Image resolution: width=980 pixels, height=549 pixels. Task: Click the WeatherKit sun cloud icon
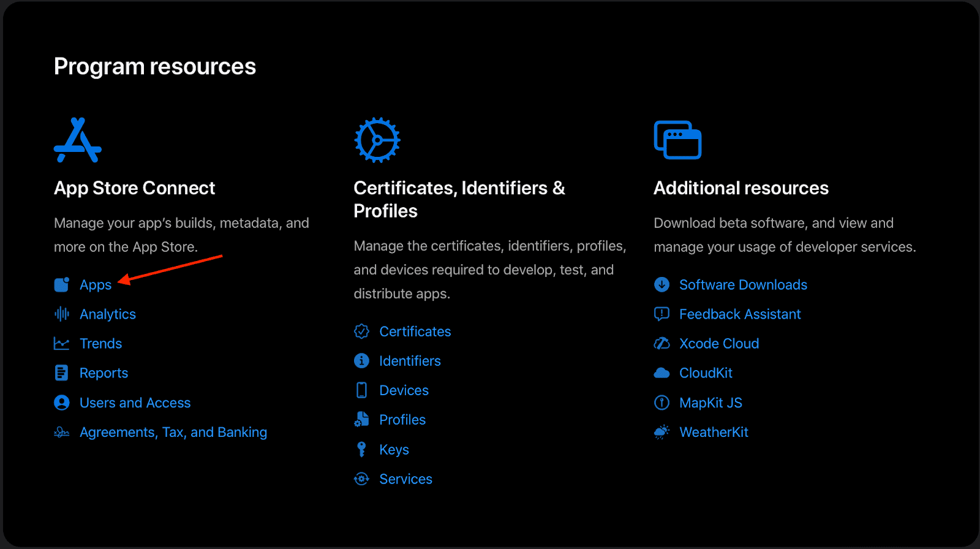pyautogui.click(x=661, y=433)
